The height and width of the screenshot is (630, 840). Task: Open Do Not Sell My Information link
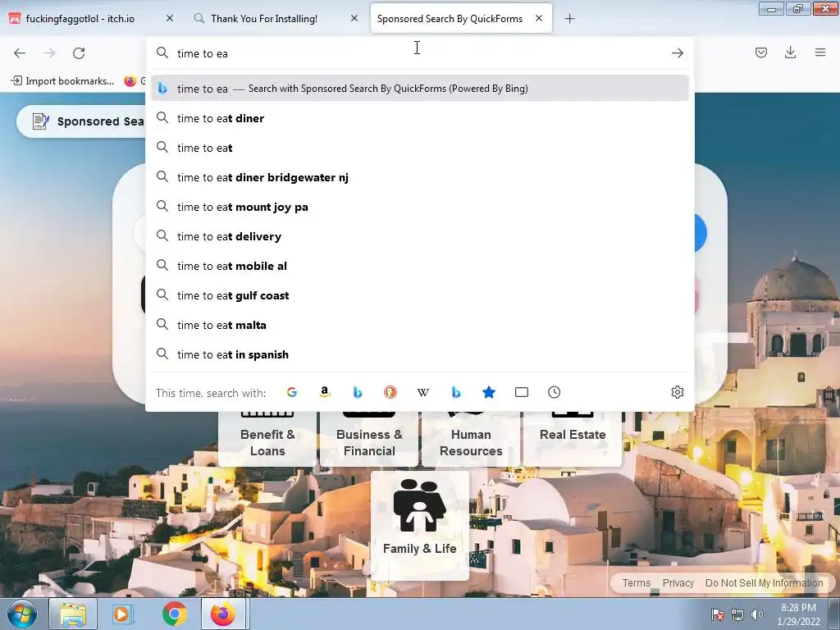click(x=764, y=583)
